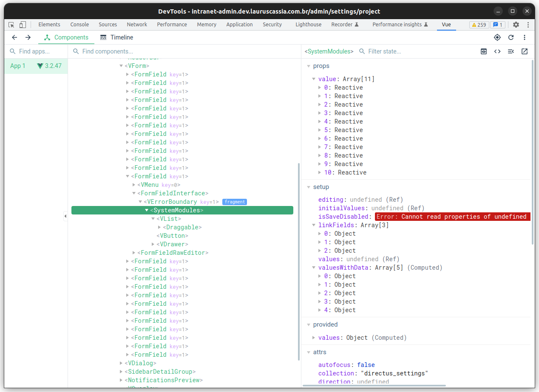Click the issues counter showing 1
Screen dimensions: 539x392
[498, 25]
